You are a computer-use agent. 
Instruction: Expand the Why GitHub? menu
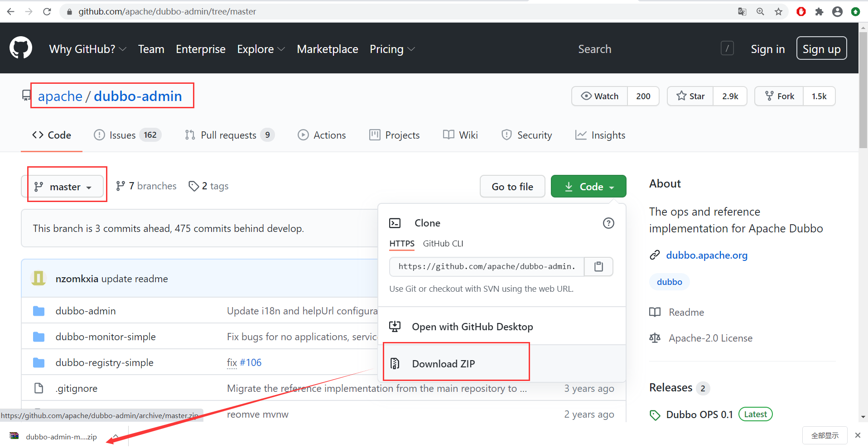(87, 49)
